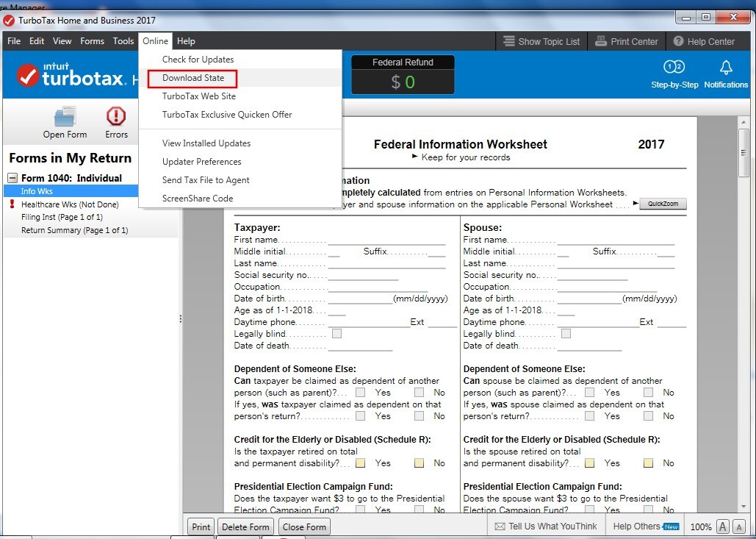Click the TurboTax logo checkmark
The image size is (756, 539).
point(28,76)
